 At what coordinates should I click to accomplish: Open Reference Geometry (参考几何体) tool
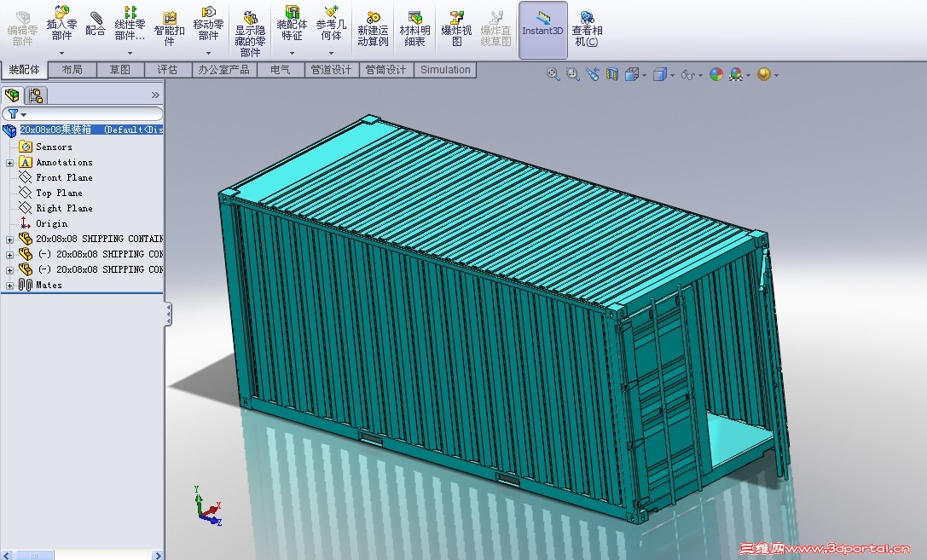coord(331,24)
